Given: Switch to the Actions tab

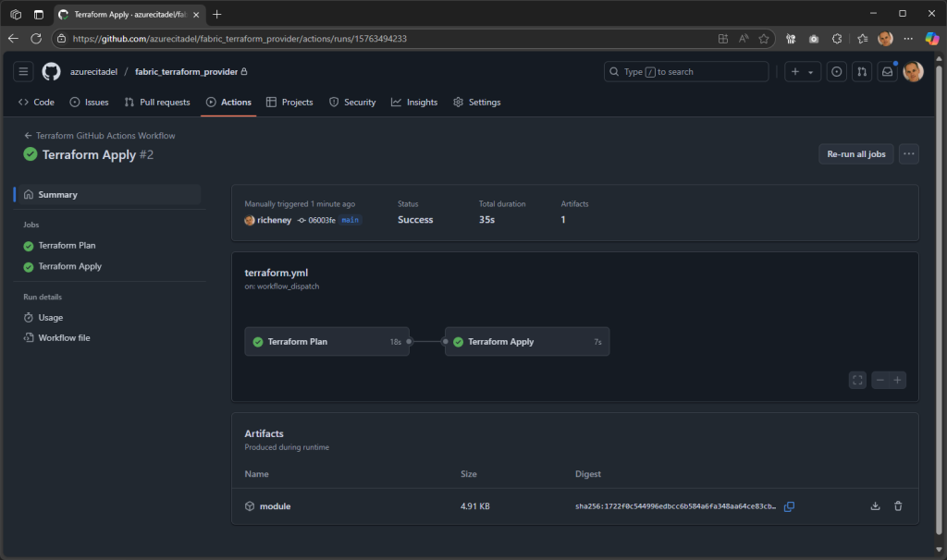Looking at the screenshot, I should [x=228, y=102].
